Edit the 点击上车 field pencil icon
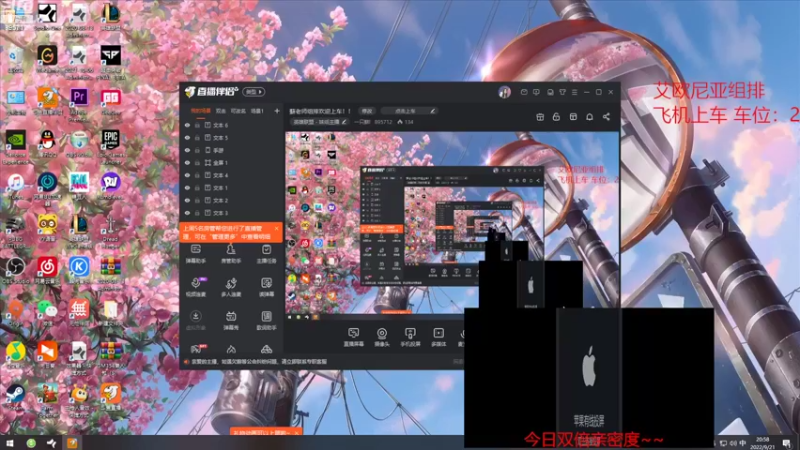Viewport: 800px width, 450px height. pos(432,111)
